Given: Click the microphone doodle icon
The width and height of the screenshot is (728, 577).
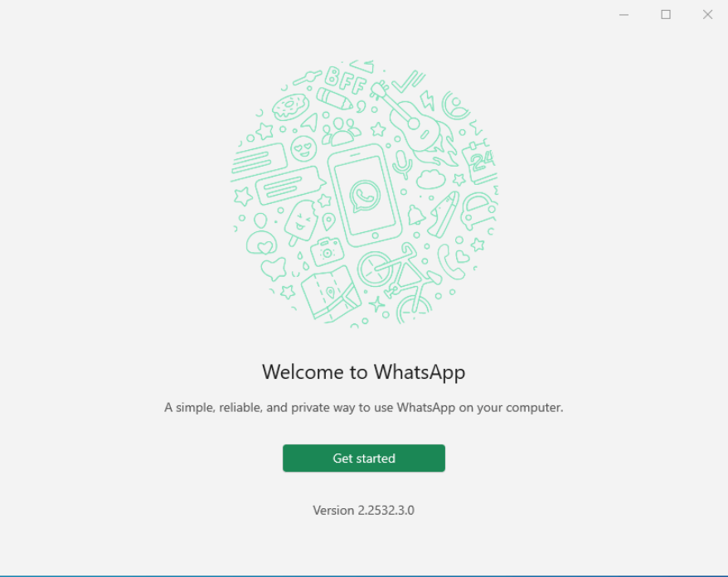Looking at the screenshot, I should click(x=402, y=164).
